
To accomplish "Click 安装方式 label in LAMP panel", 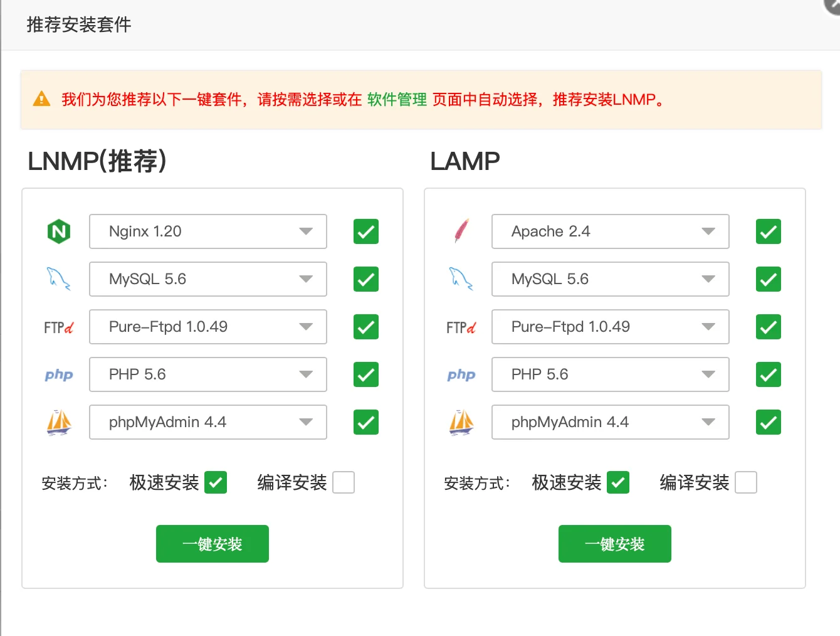I will point(477,483).
